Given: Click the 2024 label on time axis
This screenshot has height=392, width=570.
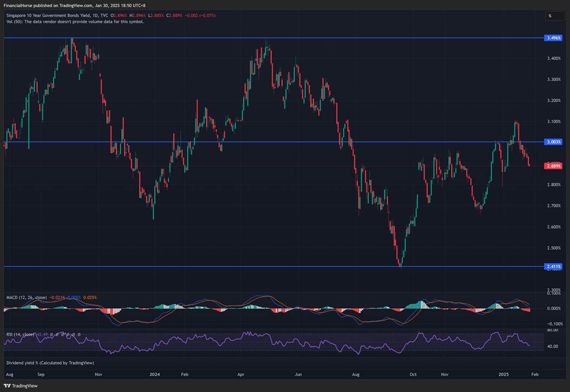Looking at the screenshot, I should 154,375.
